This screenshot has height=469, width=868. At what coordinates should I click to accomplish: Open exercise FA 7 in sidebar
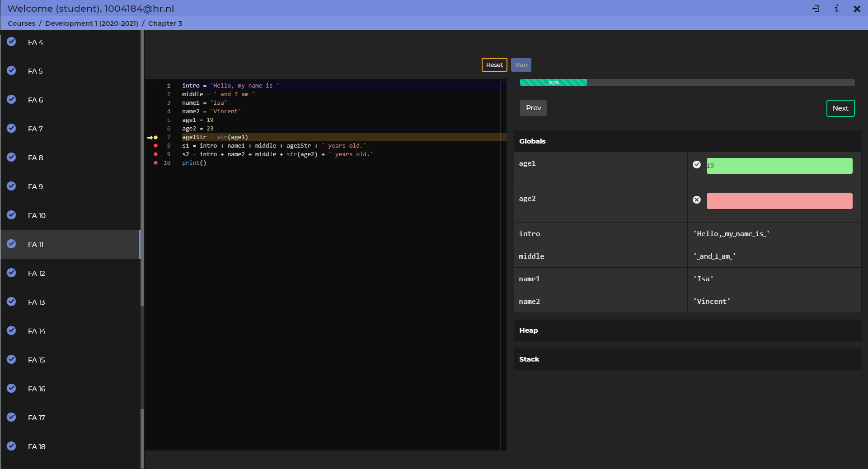(70, 129)
